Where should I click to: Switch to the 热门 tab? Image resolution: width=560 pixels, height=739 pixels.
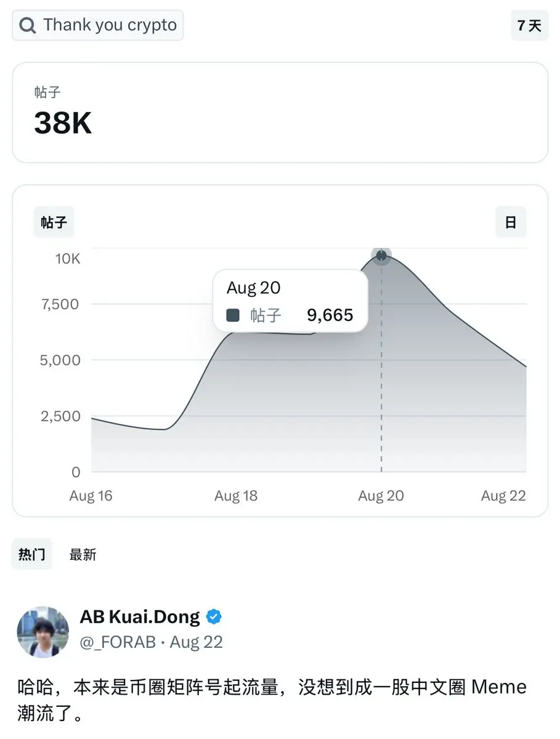point(32,554)
